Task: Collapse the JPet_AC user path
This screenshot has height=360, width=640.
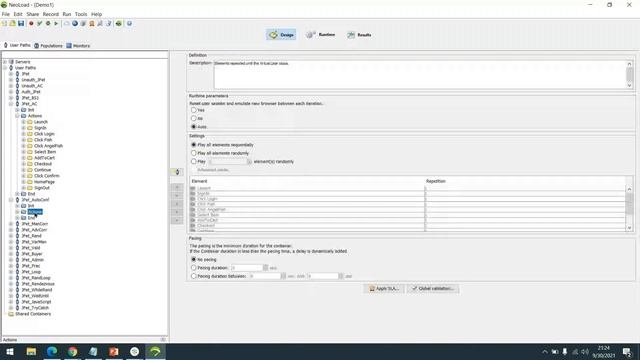Action: coord(11,104)
